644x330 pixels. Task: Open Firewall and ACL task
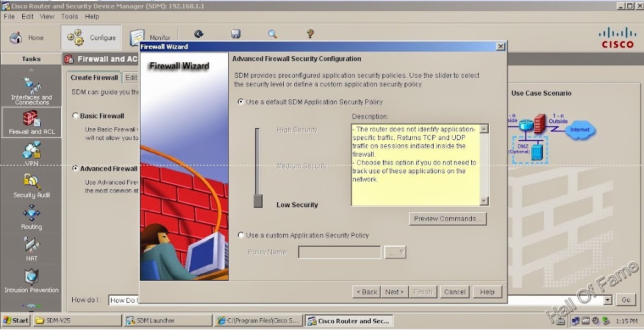coord(31,123)
